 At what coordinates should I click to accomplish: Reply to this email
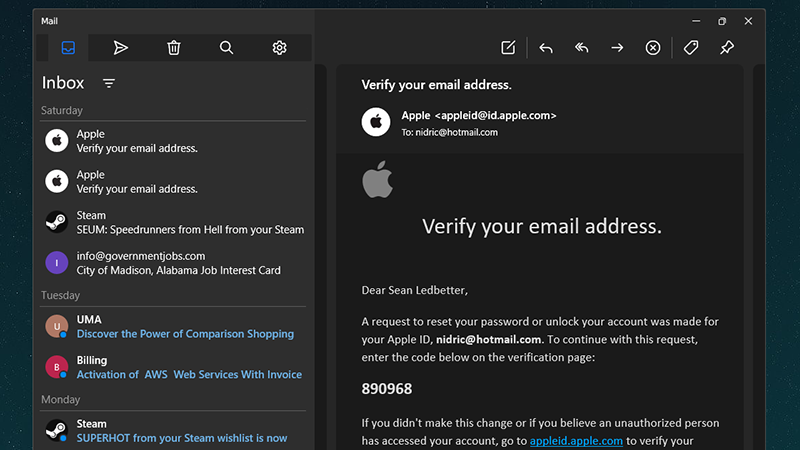point(546,47)
